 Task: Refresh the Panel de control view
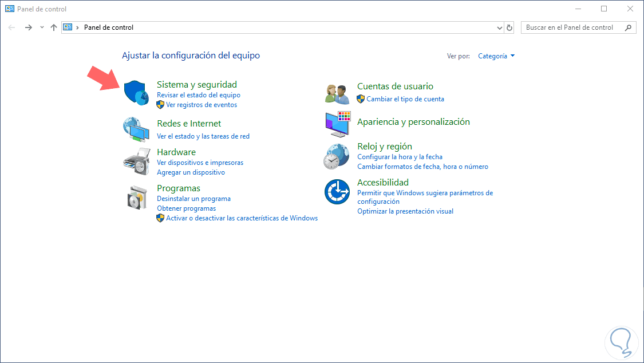click(509, 27)
